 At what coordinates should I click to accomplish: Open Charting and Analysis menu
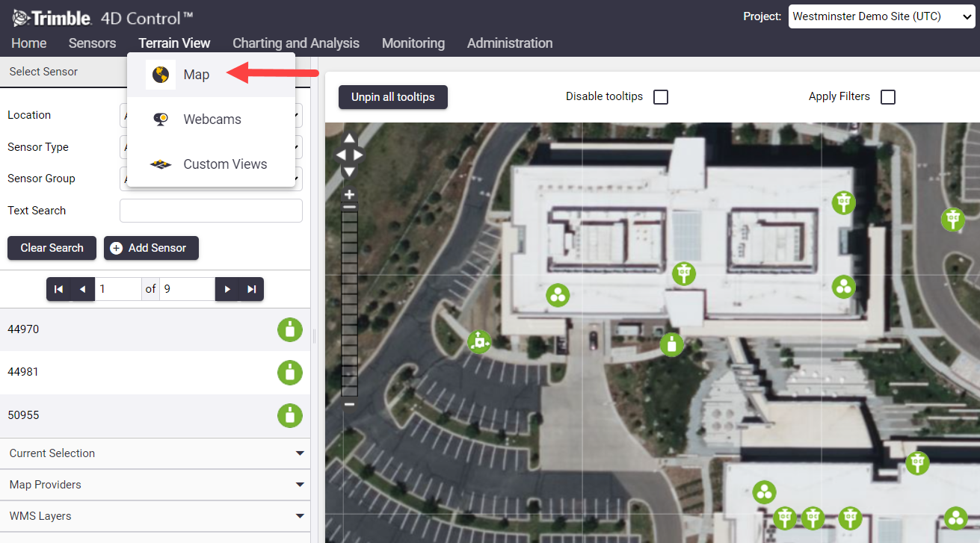pyautogui.click(x=296, y=43)
